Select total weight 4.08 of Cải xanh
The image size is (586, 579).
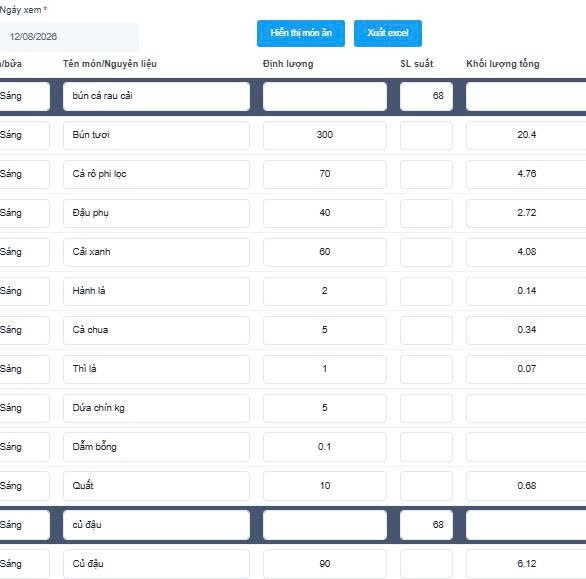[526, 252]
